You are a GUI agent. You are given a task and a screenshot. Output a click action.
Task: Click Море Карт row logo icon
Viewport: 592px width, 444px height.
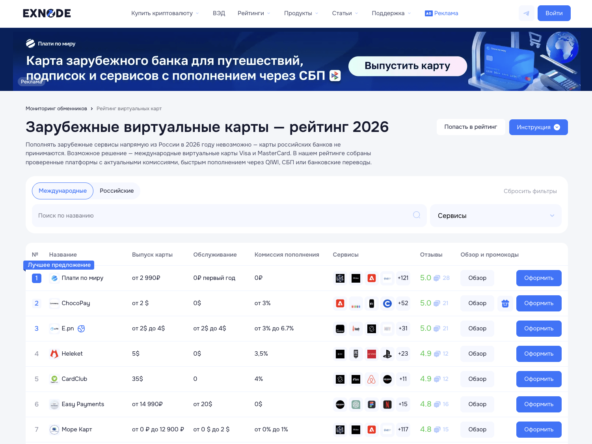tap(54, 429)
